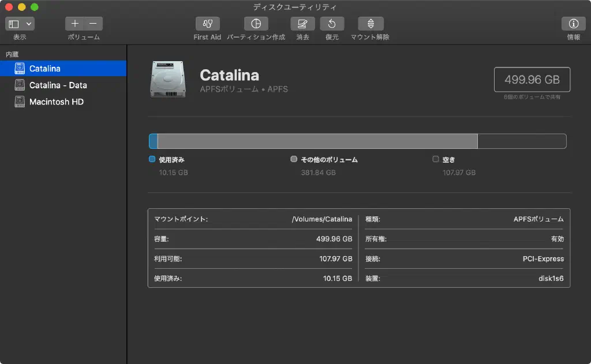Click the disk usage capacity bar
This screenshot has width=591, height=364.
click(x=357, y=141)
